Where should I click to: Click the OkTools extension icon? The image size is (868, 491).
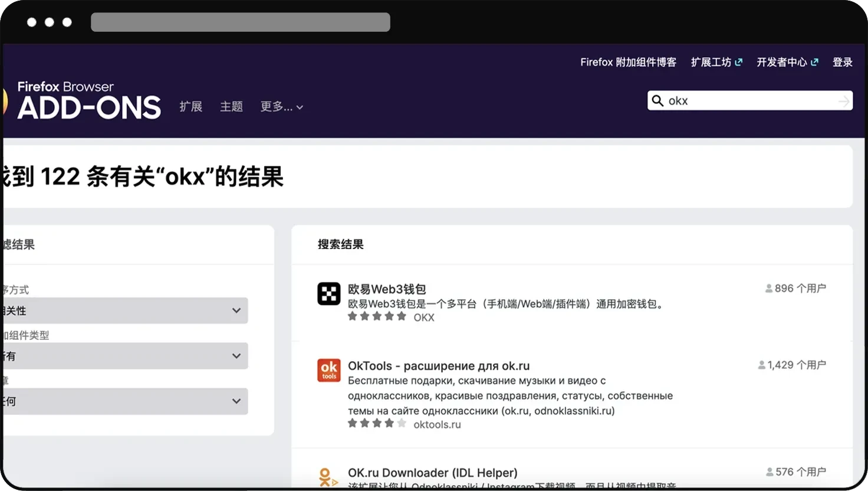(x=329, y=370)
